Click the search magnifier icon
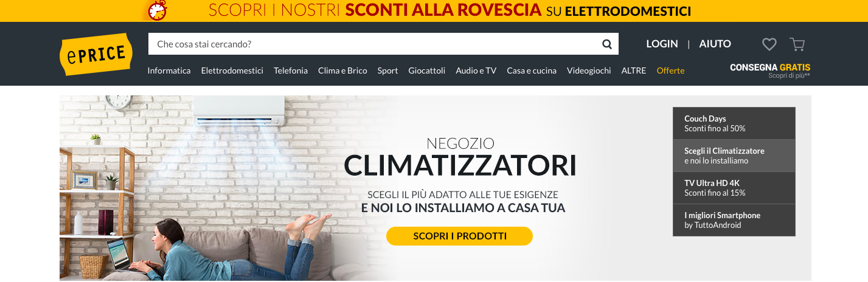Screen dimensions: 868x282 tap(606, 44)
